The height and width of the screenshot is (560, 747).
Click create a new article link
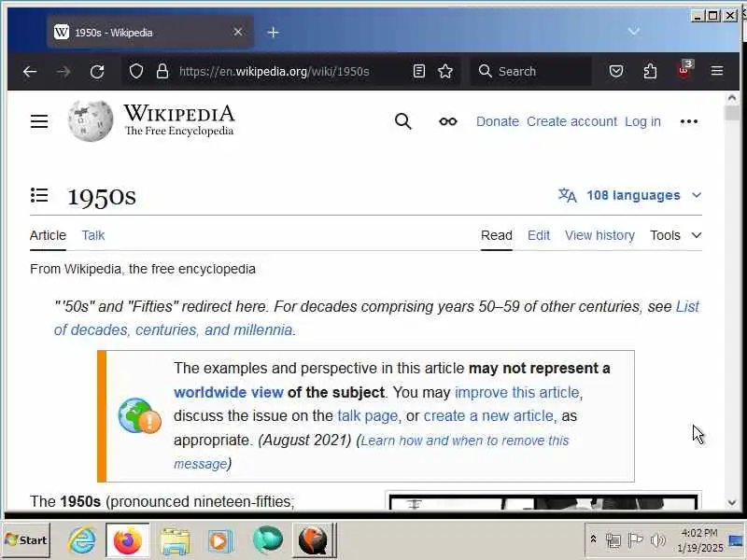click(x=488, y=415)
